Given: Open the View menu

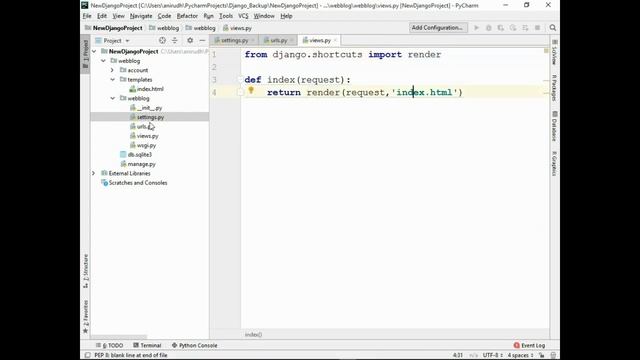Looking at the screenshot, I should point(118,16).
